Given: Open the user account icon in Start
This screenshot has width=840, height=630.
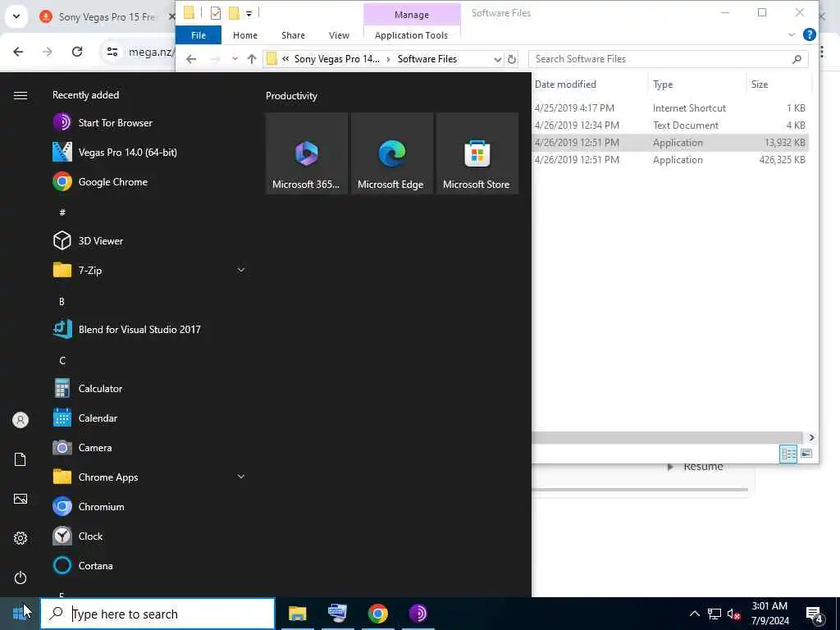Looking at the screenshot, I should pyautogui.click(x=21, y=420).
